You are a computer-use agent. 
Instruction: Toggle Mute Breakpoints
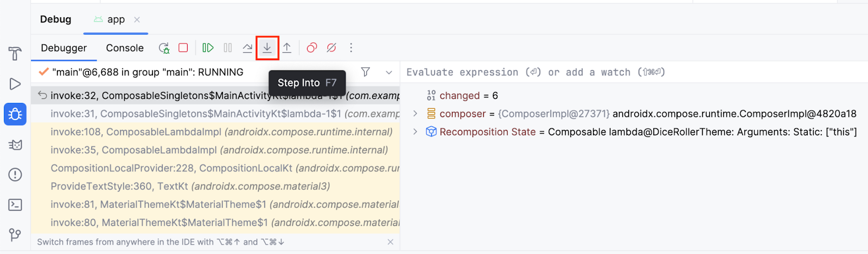331,48
